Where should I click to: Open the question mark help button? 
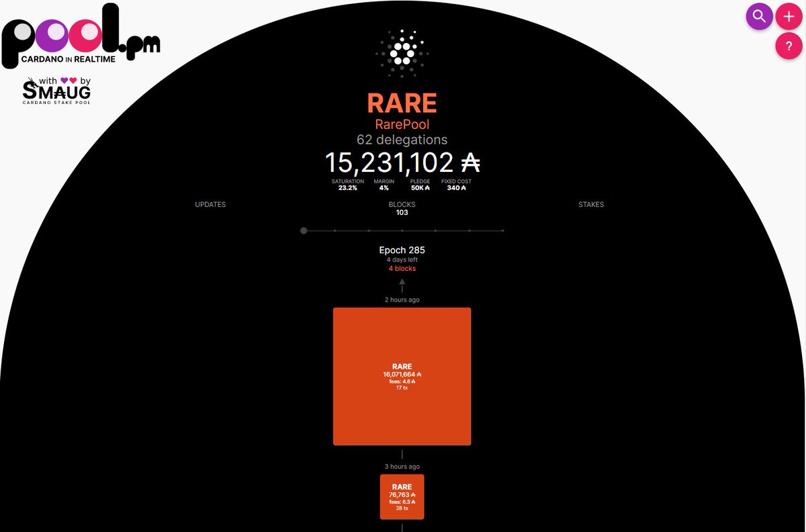(789, 46)
